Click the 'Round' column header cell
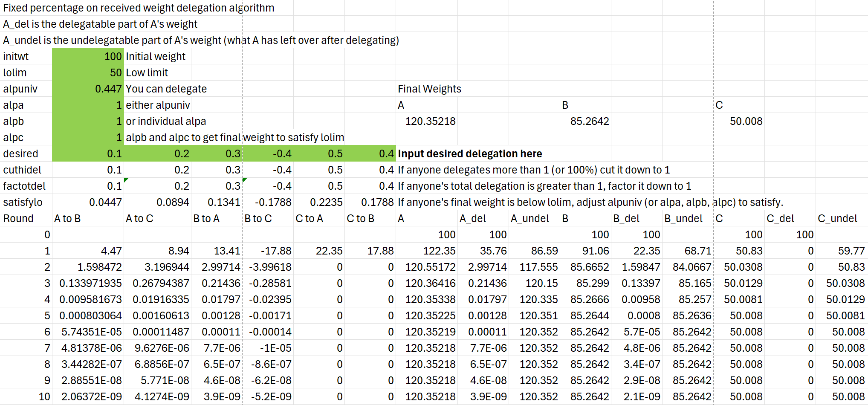868x405 pixels. (x=26, y=218)
